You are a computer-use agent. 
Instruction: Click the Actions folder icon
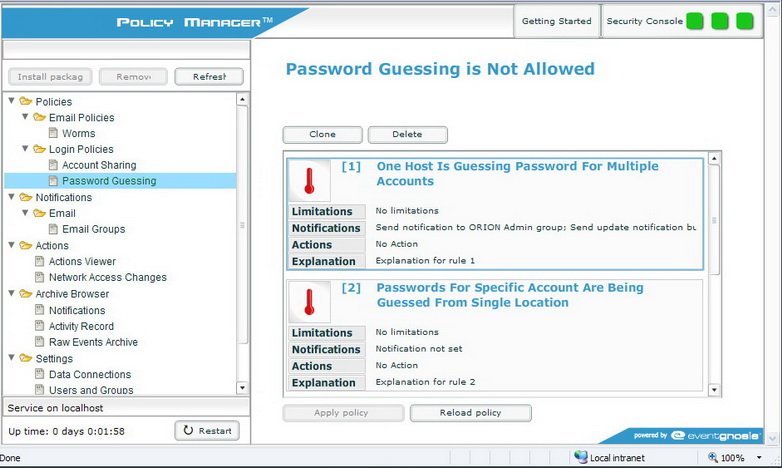click(25, 245)
